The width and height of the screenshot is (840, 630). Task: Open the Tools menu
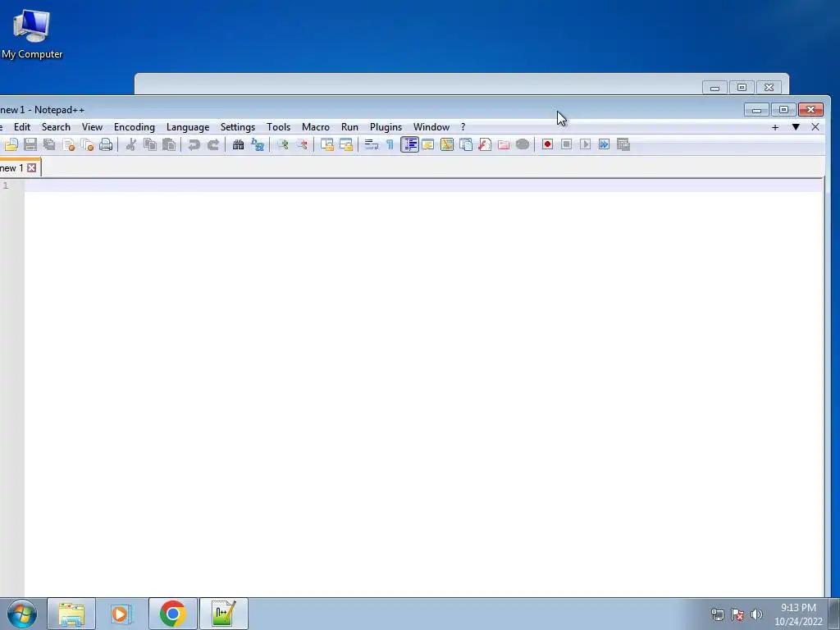(x=279, y=127)
